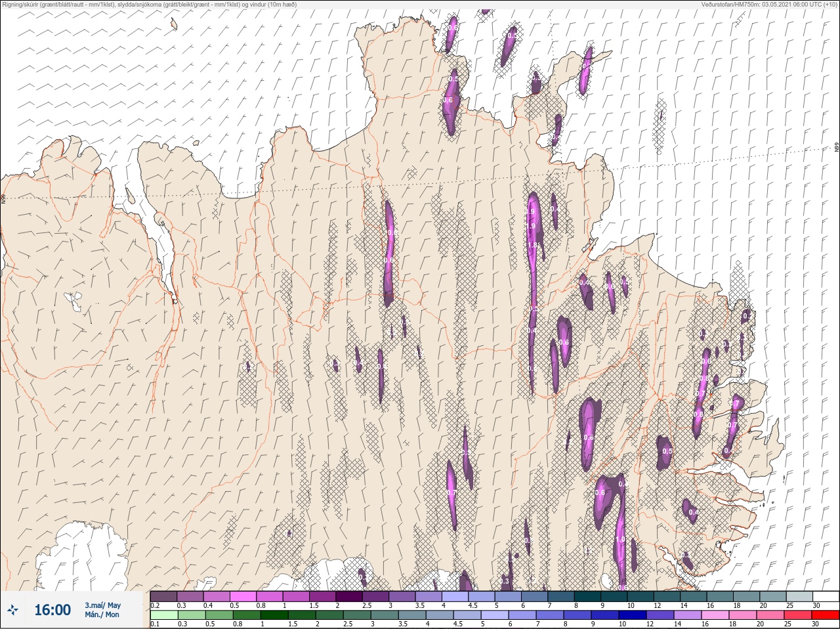Click the N99 latitude label on the right edge
Viewport: 840px width, 629px height.
[x=836, y=148]
